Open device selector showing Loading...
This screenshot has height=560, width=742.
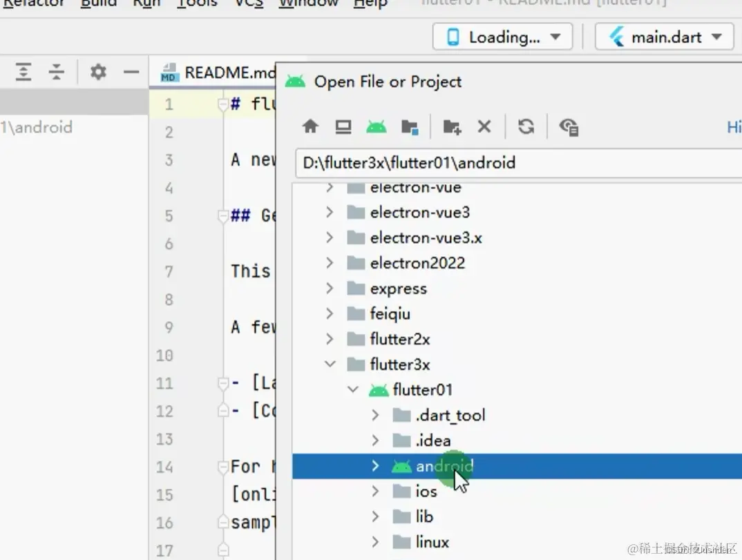(x=502, y=37)
